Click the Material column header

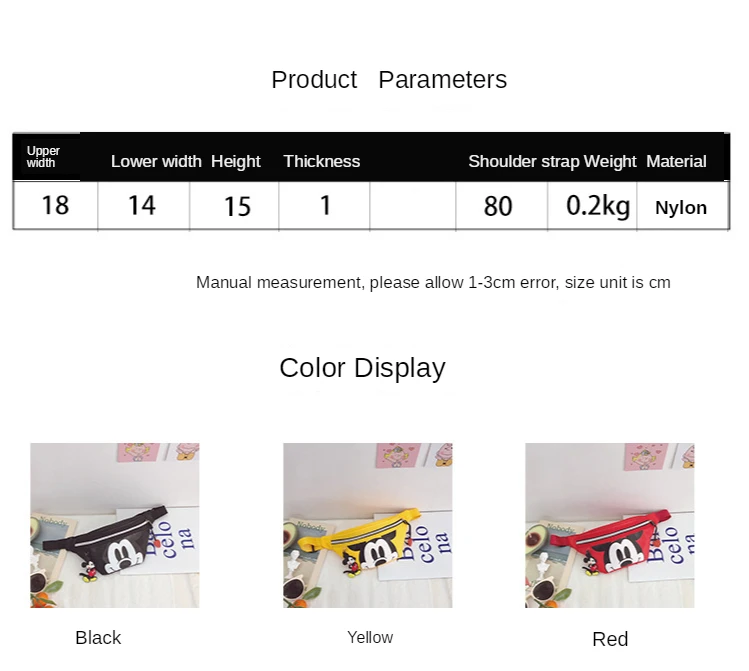coord(676,161)
